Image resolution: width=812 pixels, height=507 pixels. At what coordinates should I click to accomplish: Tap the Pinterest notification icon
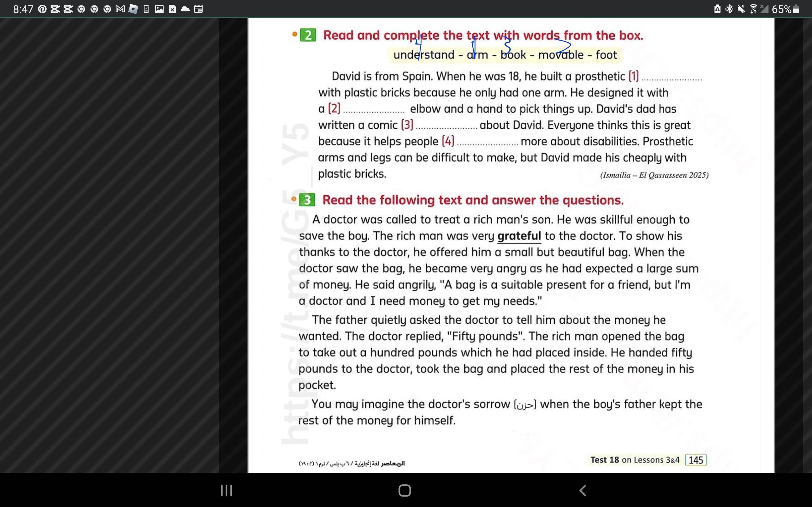coord(42,9)
